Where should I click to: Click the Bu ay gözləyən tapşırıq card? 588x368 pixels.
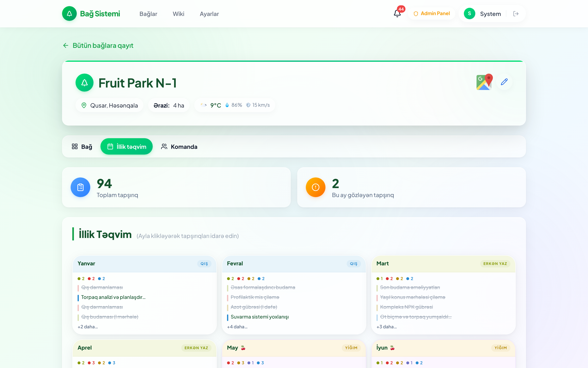pos(412,187)
